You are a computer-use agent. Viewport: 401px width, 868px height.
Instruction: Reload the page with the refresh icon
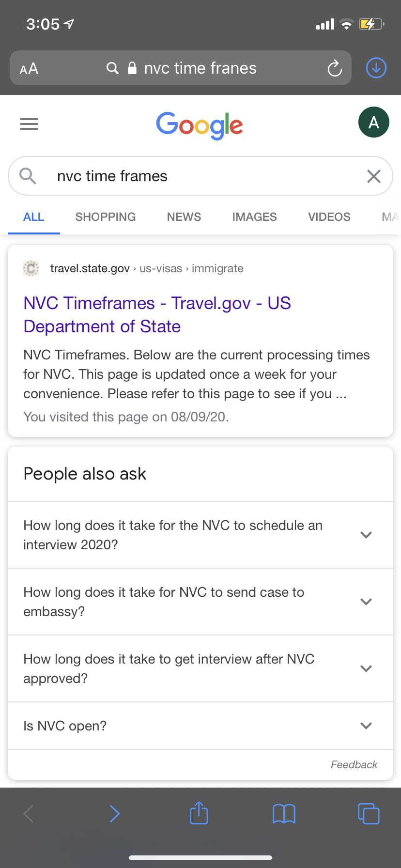coord(335,68)
